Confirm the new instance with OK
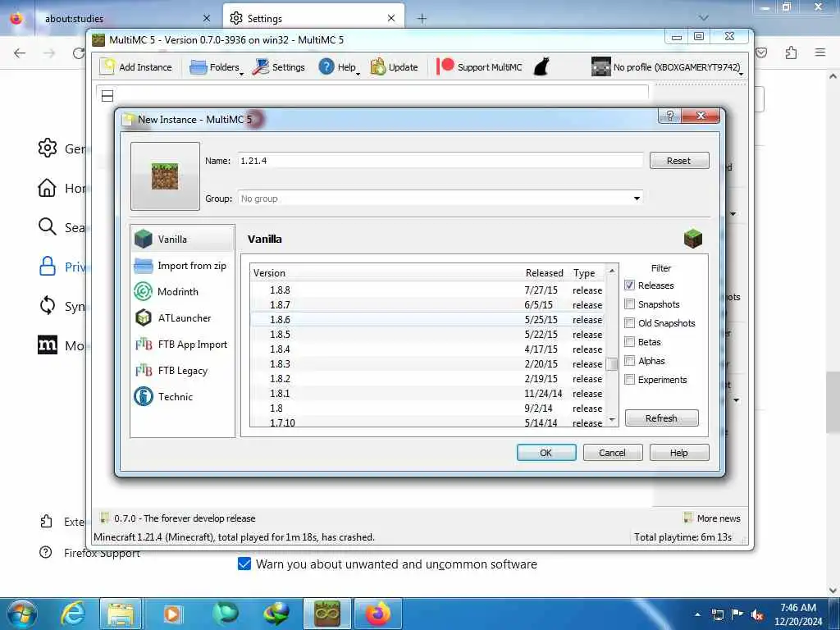This screenshot has height=630, width=840. [546, 453]
